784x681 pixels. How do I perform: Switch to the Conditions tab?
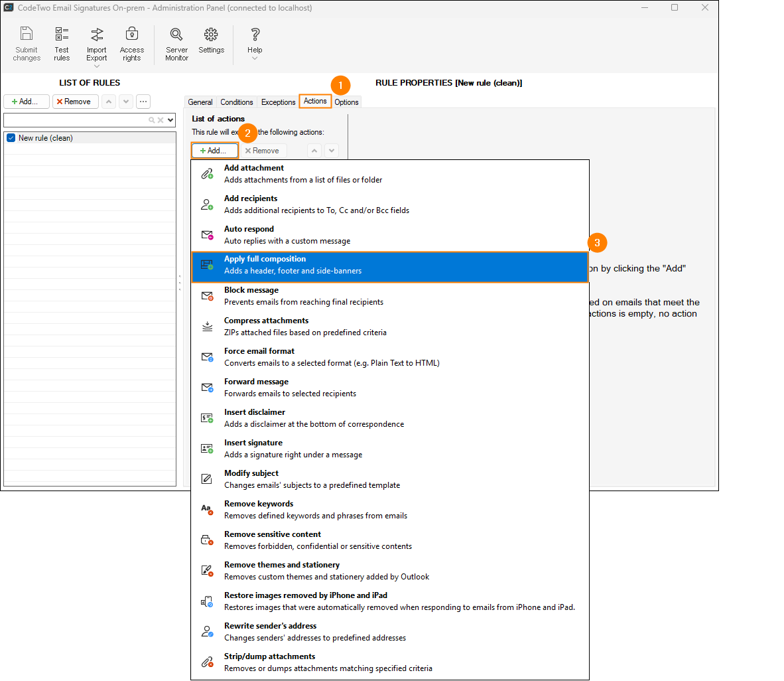point(237,102)
